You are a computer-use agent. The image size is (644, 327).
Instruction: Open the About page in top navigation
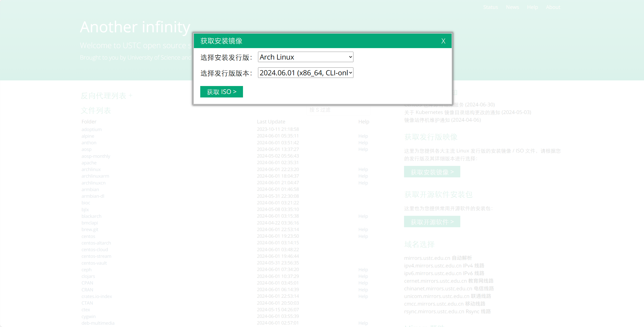pyautogui.click(x=553, y=7)
